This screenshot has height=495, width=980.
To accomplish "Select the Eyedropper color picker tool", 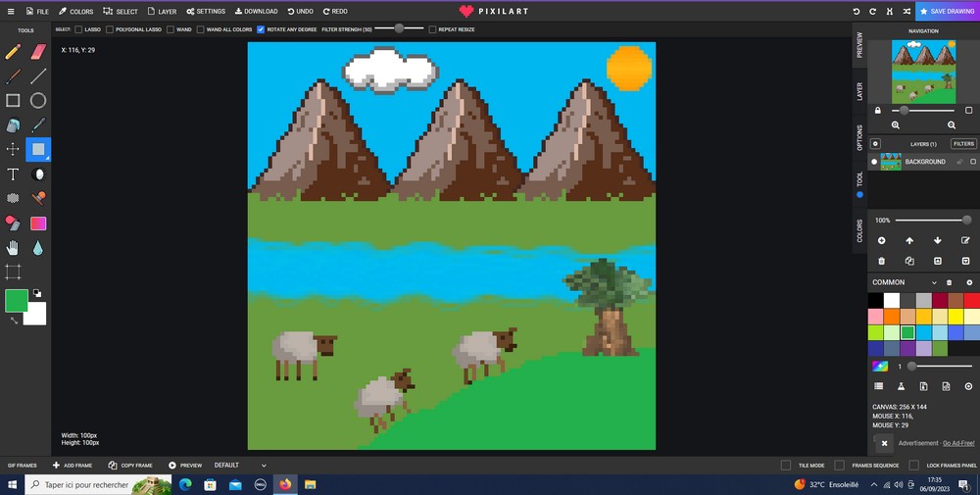I will pyautogui.click(x=38, y=125).
